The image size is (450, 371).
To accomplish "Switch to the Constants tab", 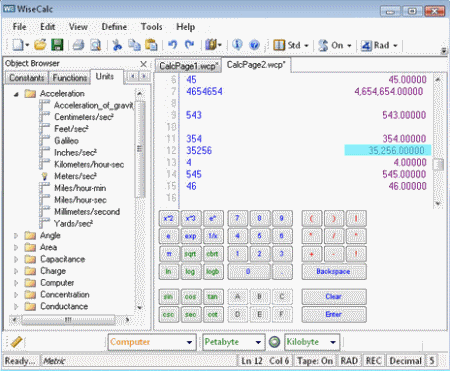I will click(27, 78).
